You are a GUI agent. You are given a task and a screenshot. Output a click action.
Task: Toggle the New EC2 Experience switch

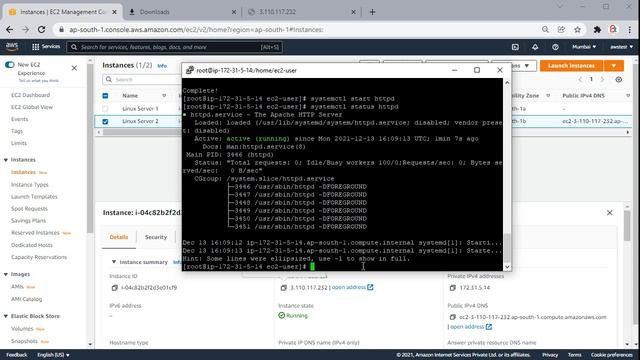point(9,65)
